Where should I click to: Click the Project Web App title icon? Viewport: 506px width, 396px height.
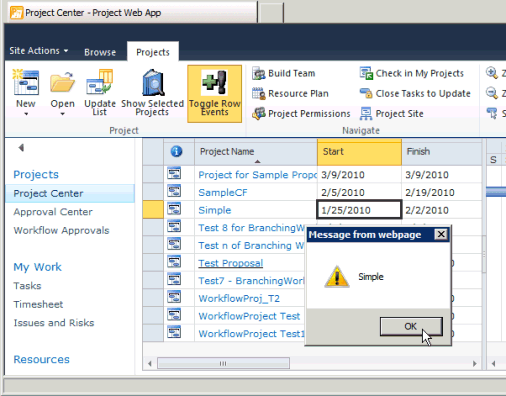(16, 13)
